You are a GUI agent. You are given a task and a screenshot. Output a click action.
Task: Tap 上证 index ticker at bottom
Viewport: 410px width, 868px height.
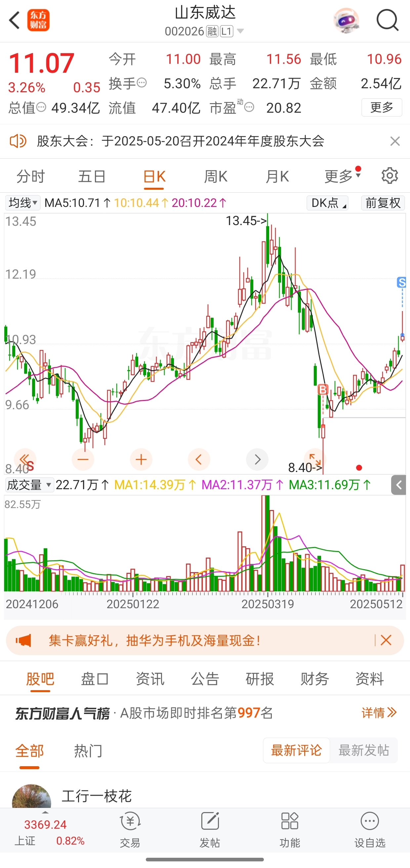click(50, 832)
